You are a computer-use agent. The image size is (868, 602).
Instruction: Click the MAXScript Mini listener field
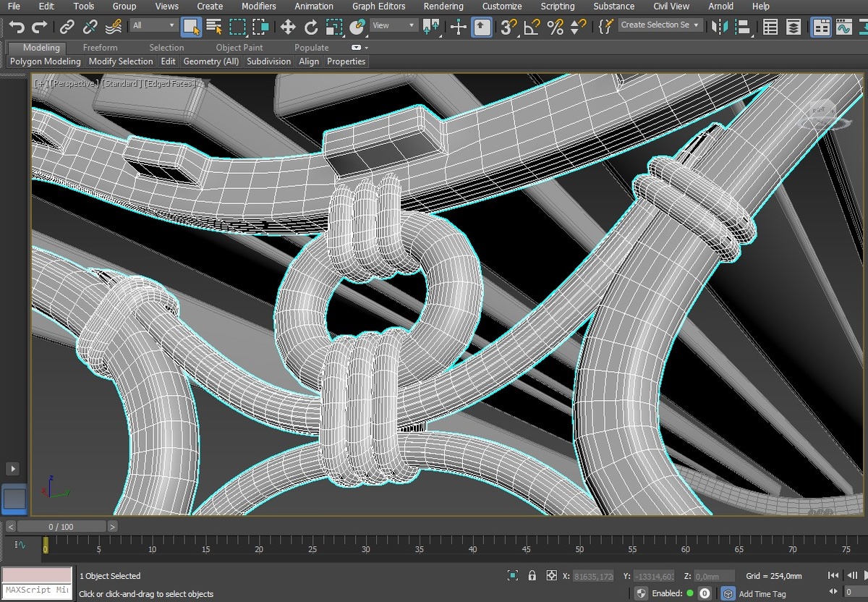[x=36, y=590]
